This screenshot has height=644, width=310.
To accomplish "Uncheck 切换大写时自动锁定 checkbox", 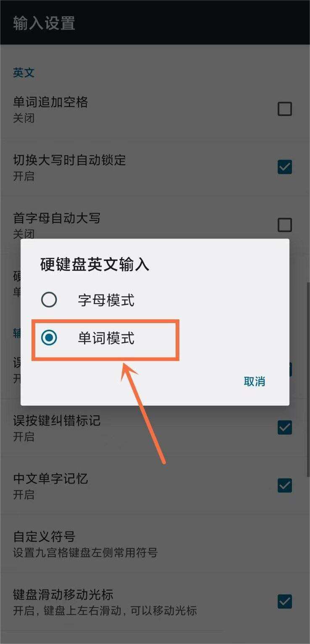I will [x=285, y=167].
